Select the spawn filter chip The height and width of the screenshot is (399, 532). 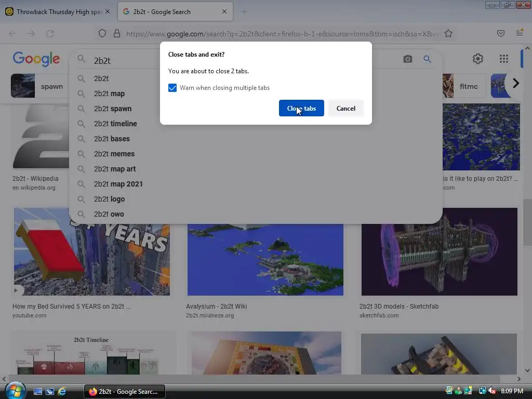pos(39,86)
